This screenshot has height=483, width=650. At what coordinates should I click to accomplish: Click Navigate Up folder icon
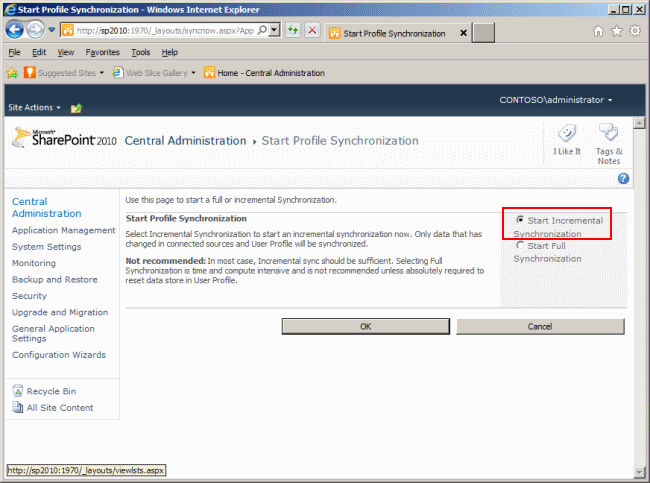76,108
